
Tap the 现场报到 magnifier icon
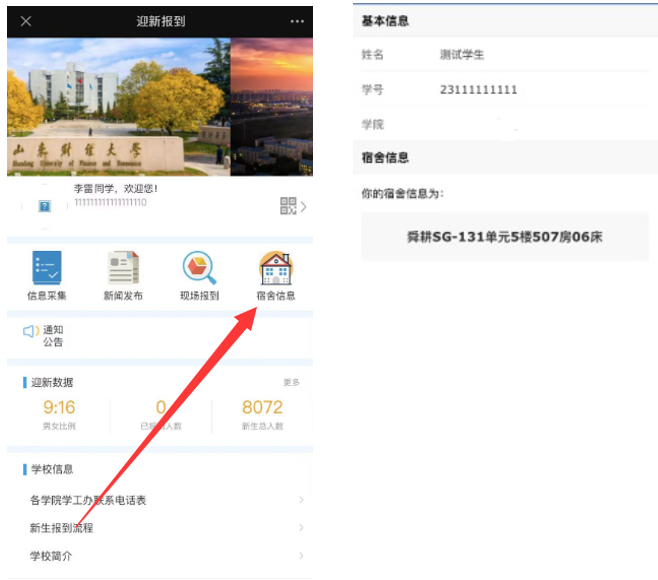pos(199,270)
